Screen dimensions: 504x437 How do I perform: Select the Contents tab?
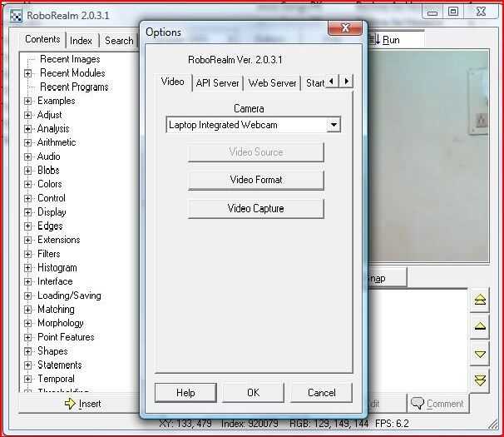(x=42, y=39)
